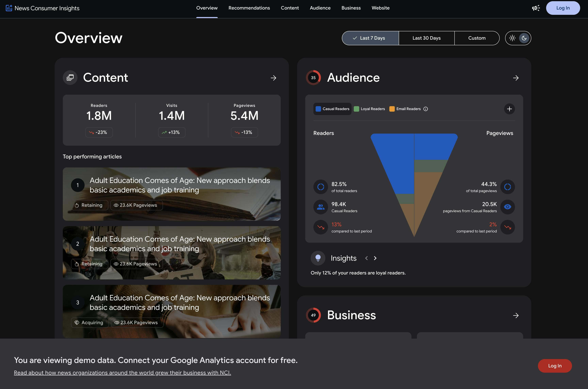Click Retaining tag on article 2
This screenshot has width=588, height=389.
90,264
